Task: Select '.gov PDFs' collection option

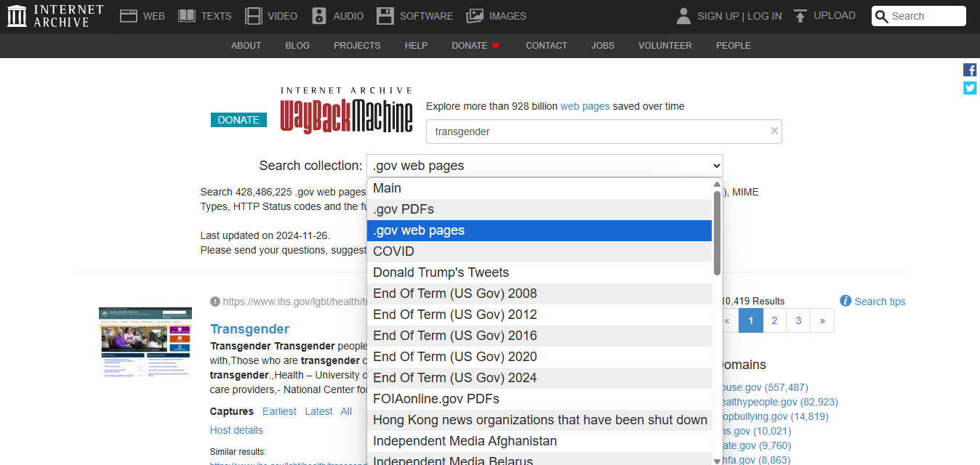Action: [x=539, y=209]
